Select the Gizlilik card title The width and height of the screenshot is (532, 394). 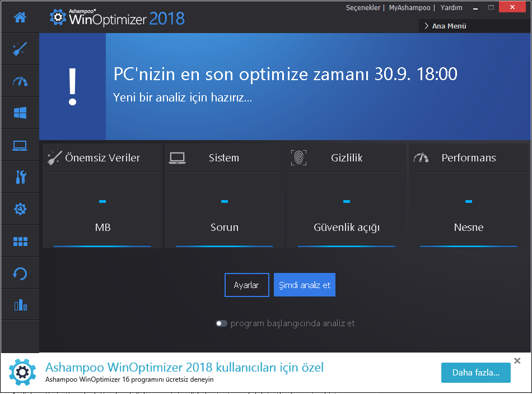[347, 157]
